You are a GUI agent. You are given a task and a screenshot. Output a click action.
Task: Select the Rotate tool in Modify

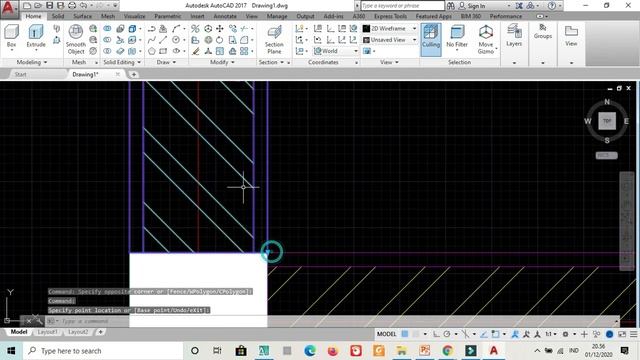tap(220, 40)
